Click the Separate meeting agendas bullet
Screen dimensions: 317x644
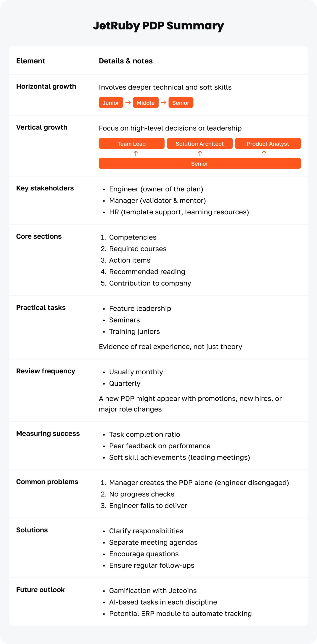(x=153, y=542)
